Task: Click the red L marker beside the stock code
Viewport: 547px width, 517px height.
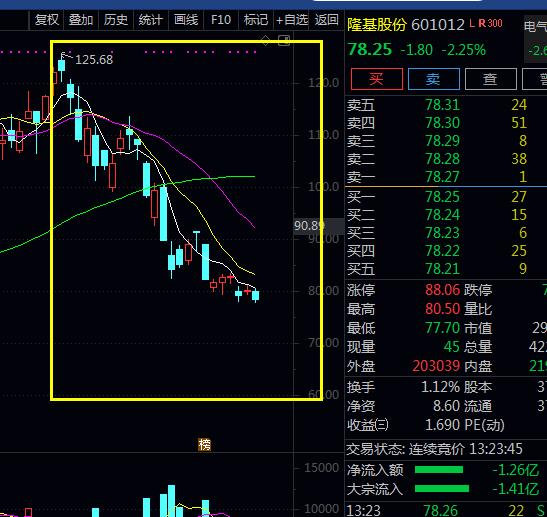Action: pyautogui.click(x=472, y=24)
